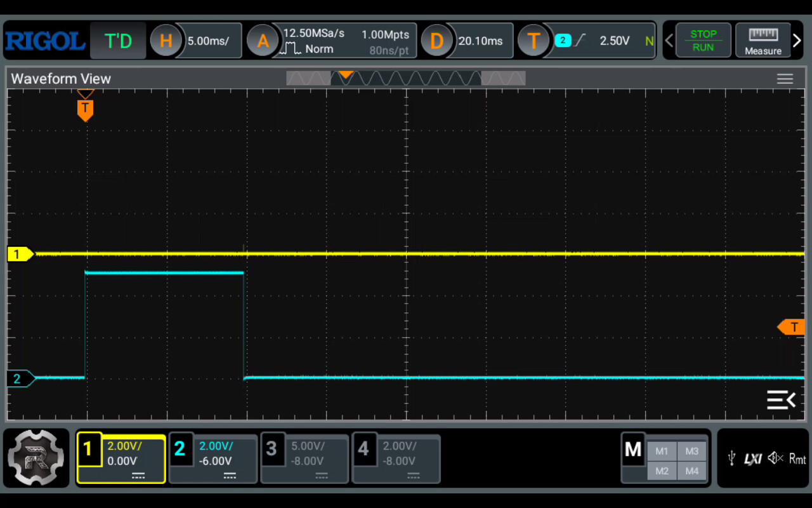This screenshot has height=508, width=812.
Task: Open the Waveform View hamburger menu
Action: [x=785, y=79]
